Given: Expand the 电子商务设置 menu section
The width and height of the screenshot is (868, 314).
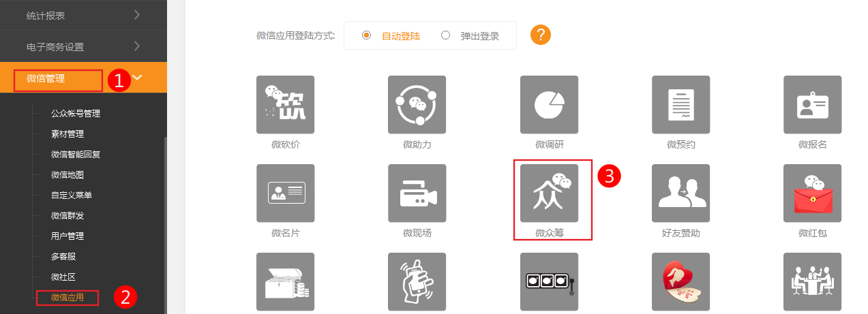Looking at the screenshot, I should (x=83, y=47).
